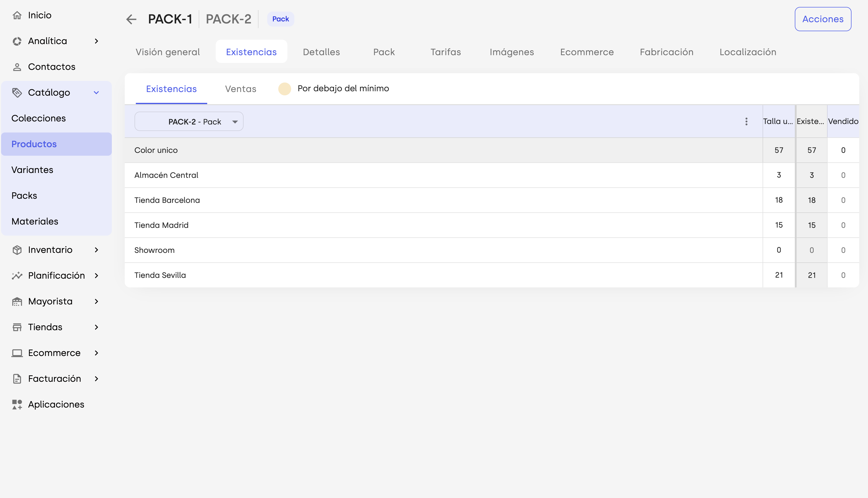Image resolution: width=868 pixels, height=498 pixels.
Task: Click the Ecommerce laptop icon
Action: pos(17,353)
